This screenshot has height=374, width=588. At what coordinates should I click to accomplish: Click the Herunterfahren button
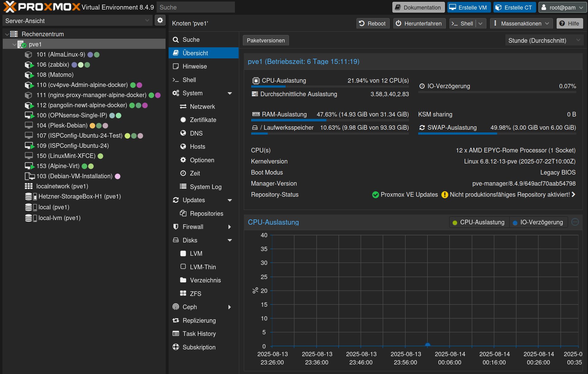[x=419, y=24]
